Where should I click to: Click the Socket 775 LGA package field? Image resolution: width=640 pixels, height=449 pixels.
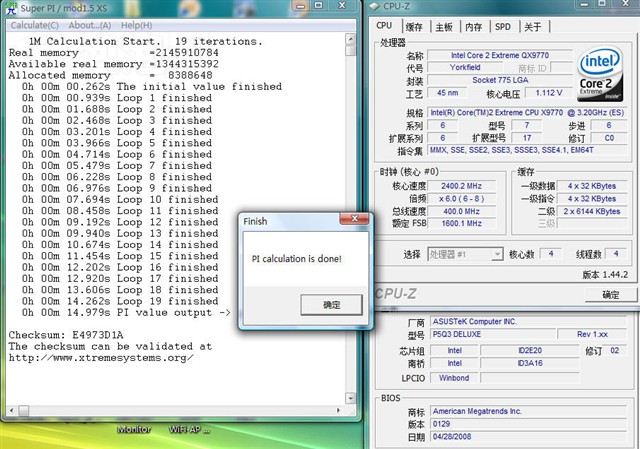click(x=500, y=80)
